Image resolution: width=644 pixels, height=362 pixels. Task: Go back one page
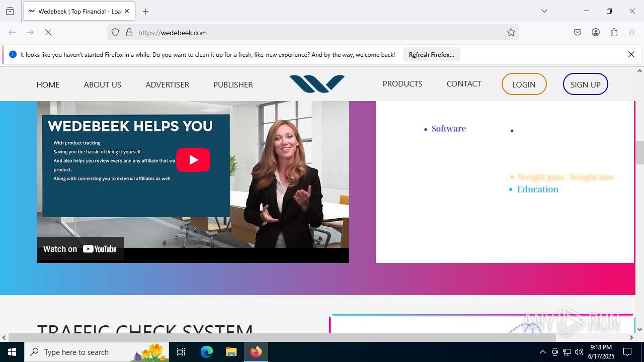coord(12,32)
